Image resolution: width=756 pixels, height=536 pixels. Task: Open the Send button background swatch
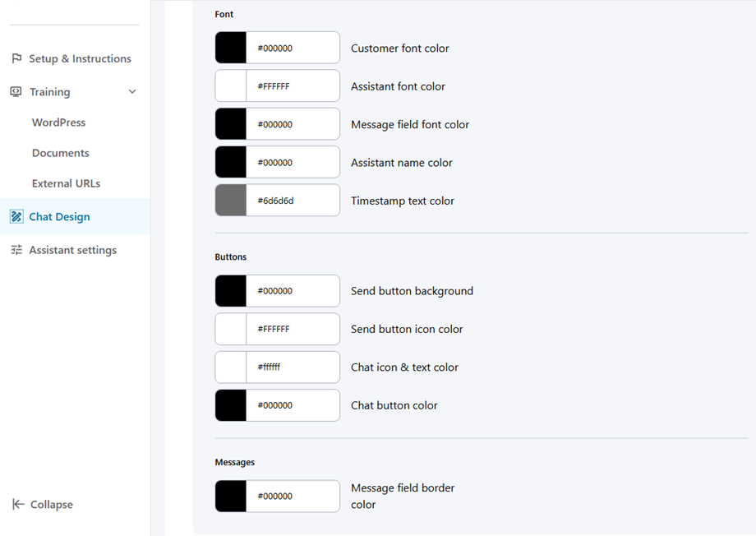(231, 291)
